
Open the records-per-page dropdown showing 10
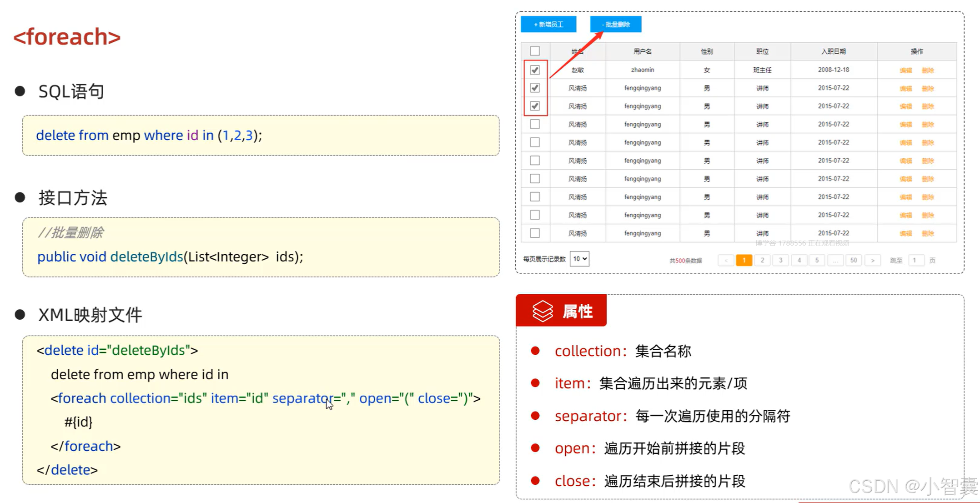click(x=579, y=258)
